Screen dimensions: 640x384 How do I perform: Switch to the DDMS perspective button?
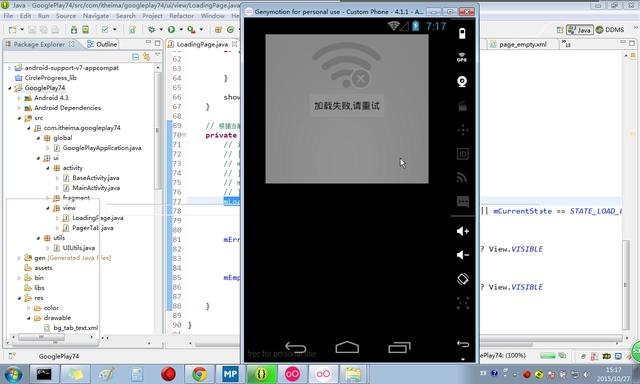[x=610, y=30]
